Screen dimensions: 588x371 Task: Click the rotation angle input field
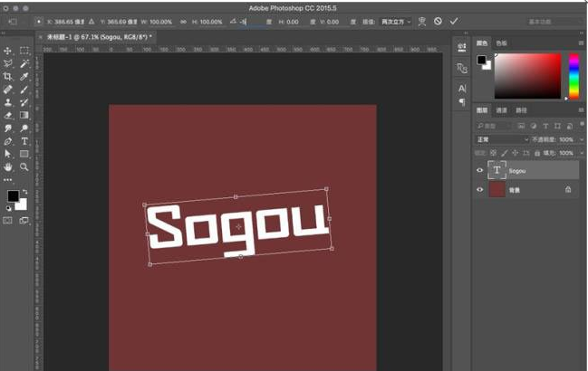[x=251, y=21]
